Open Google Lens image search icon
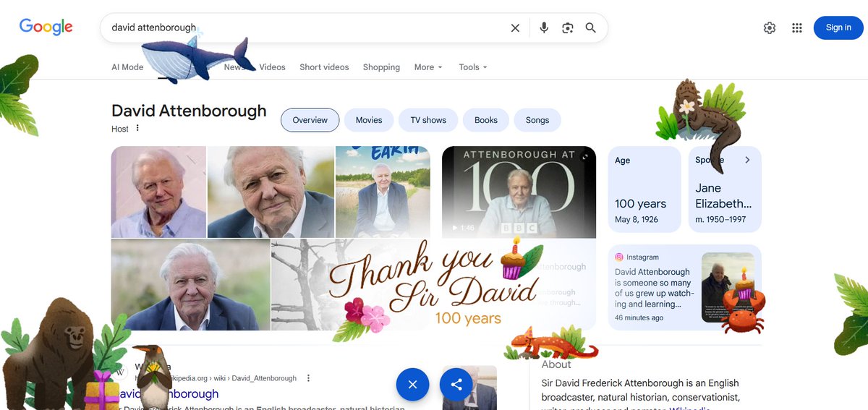The width and height of the screenshot is (868, 410). pyautogui.click(x=568, y=28)
